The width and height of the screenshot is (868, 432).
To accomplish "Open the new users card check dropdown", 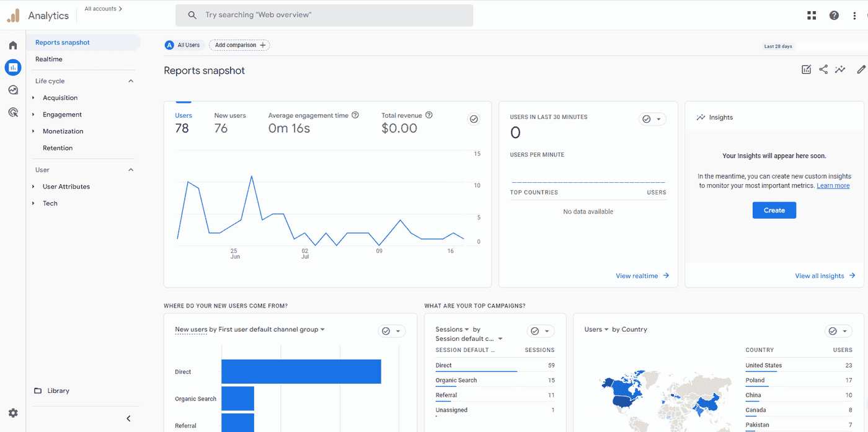I will (x=392, y=331).
